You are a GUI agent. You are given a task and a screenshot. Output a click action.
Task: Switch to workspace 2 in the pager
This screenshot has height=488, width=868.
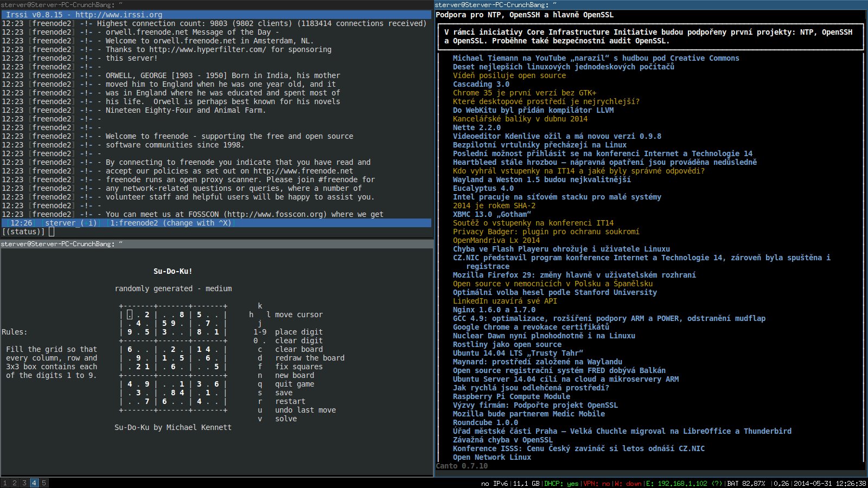pyautogui.click(x=15, y=483)
